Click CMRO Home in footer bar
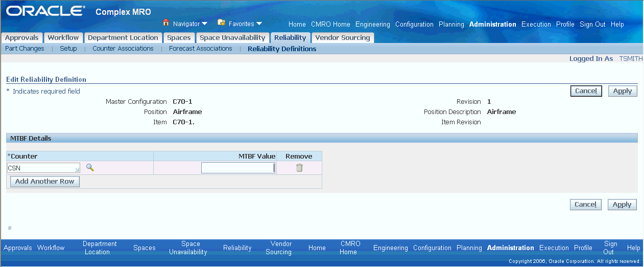 pyautogui.click(x=350, y=248)
